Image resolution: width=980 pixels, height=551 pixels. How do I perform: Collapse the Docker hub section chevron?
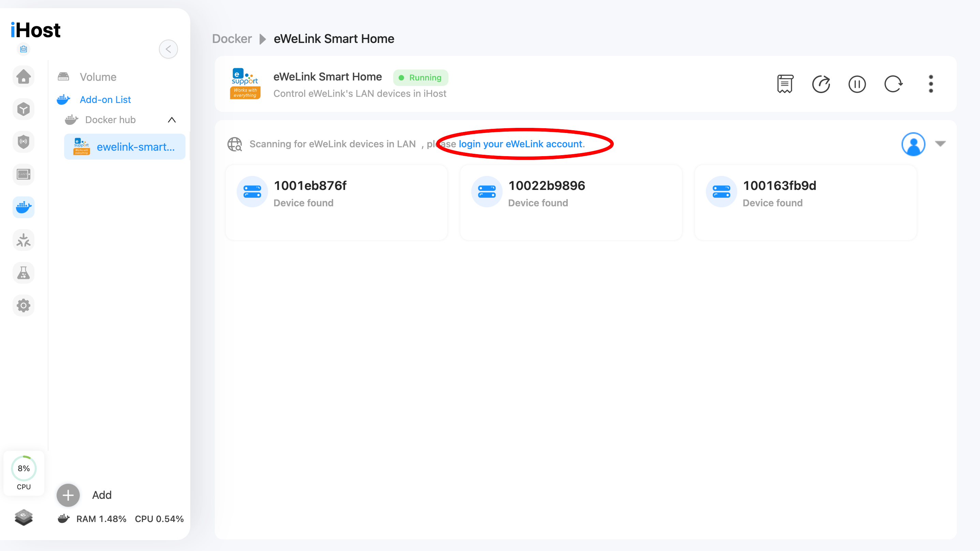point(172,120)
